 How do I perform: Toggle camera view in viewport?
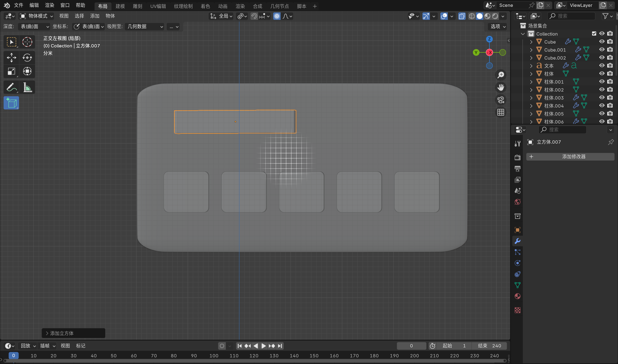pyautogui.click(x=500, y=100)
